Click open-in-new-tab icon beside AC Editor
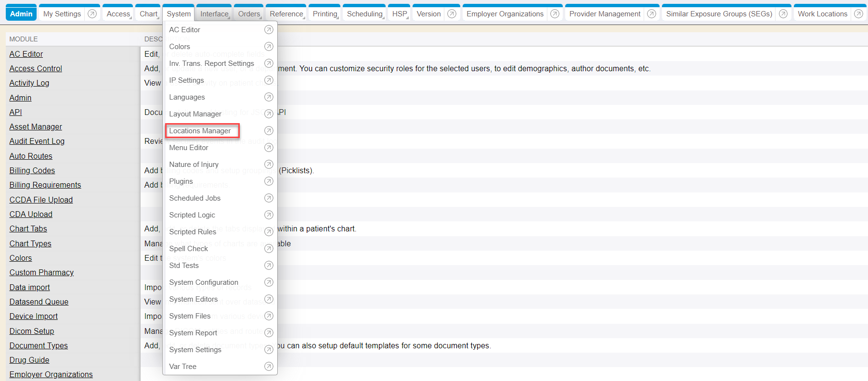Image resolution: width=868 pixels, height=381 pixels. click(269, 30)
